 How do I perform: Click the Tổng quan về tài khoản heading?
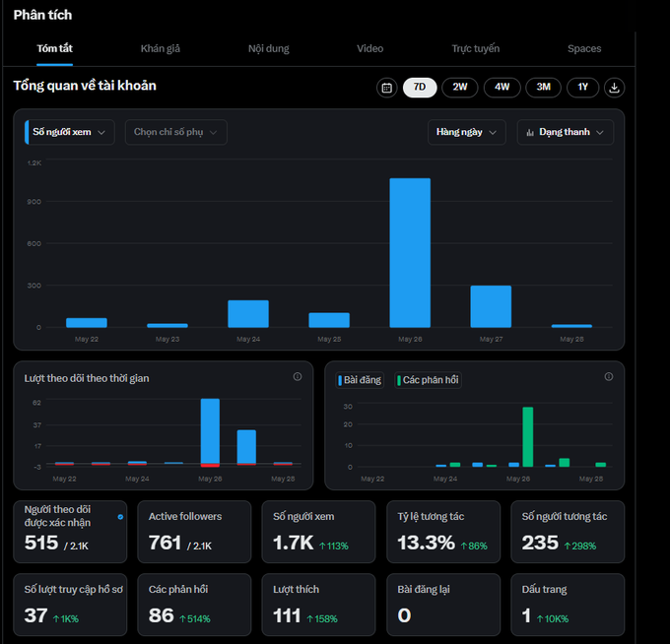pyautogui.click(x=85, y=86)
